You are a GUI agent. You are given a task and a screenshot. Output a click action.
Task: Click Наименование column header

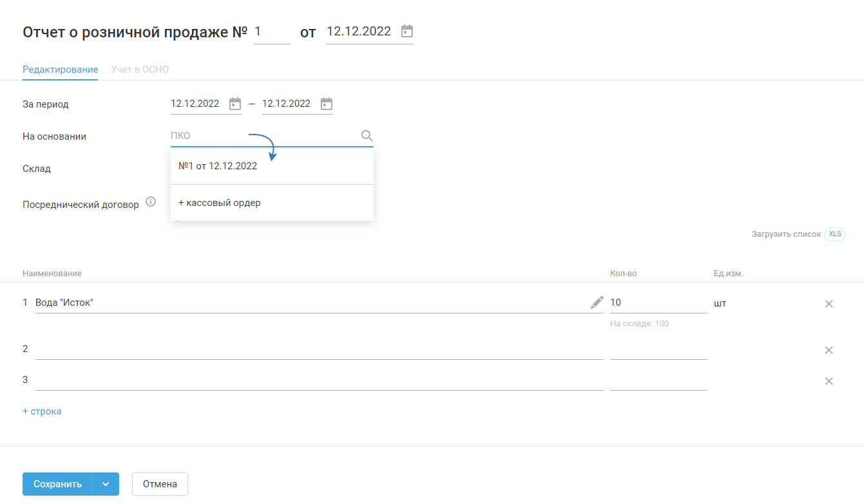click(52, 274)
